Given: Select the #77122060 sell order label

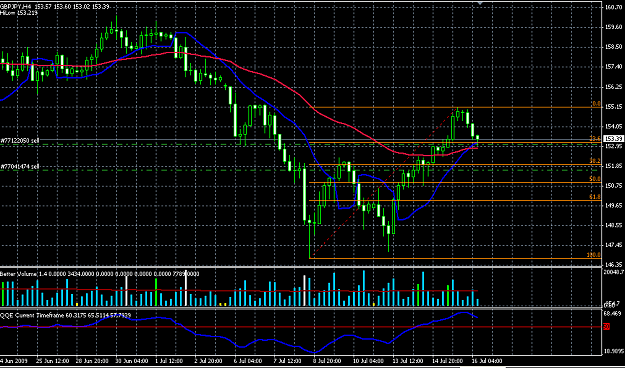Looking at the screenshot, I should coord(20,140).
